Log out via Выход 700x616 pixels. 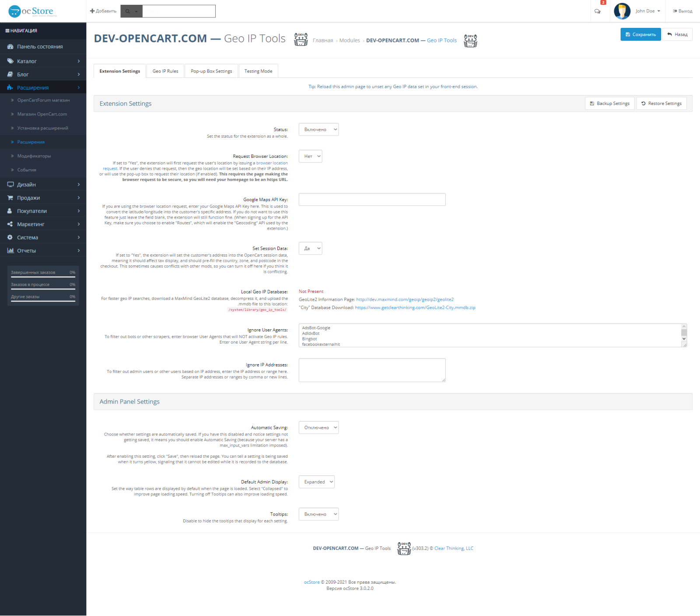point(682,11)
